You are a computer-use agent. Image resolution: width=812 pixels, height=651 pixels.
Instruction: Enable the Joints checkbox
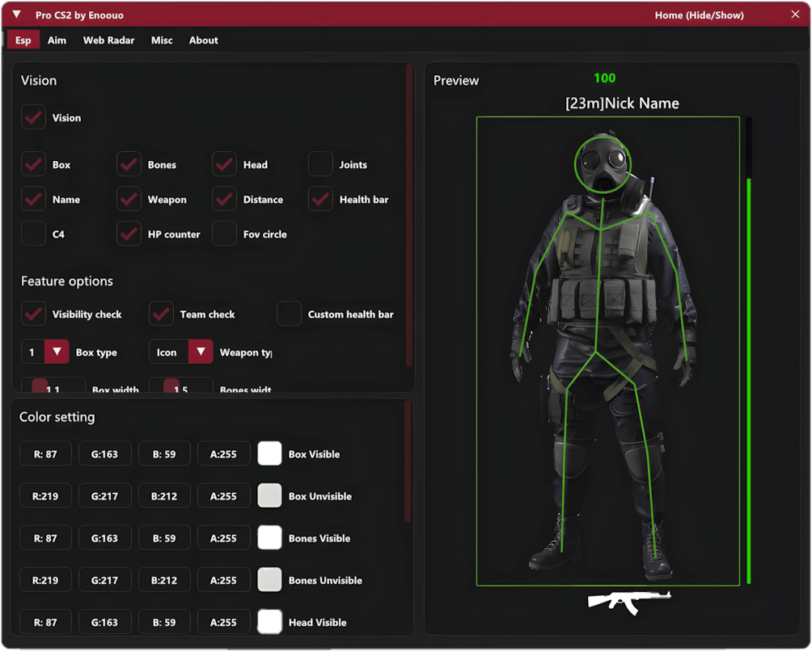[x=320, y=165]
